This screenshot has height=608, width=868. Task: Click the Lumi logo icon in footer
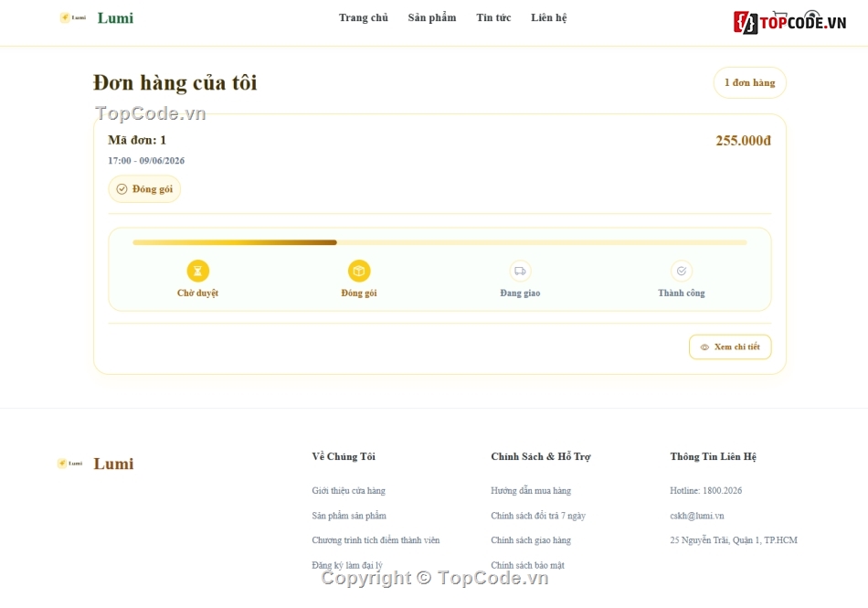(x=69, y=464)
